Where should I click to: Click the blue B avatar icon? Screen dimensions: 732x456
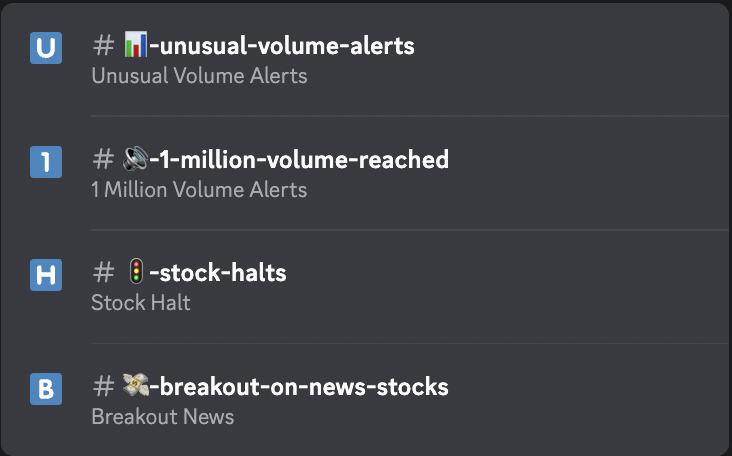tap(46, 389)
